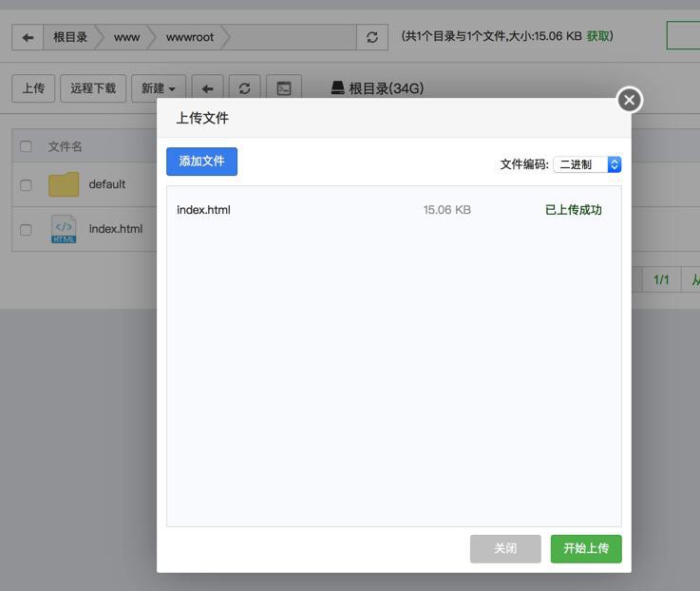Click the back arrow in the path bar
Image resolution: width=700 pixels, height=591 pixels.
(x=28, y=37)
